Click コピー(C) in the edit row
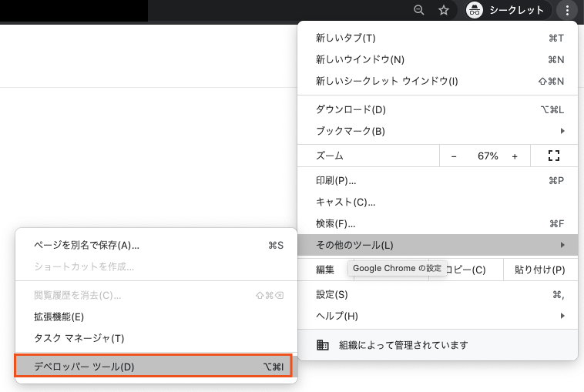The image size is (584, 392). [x=466, y=270]
